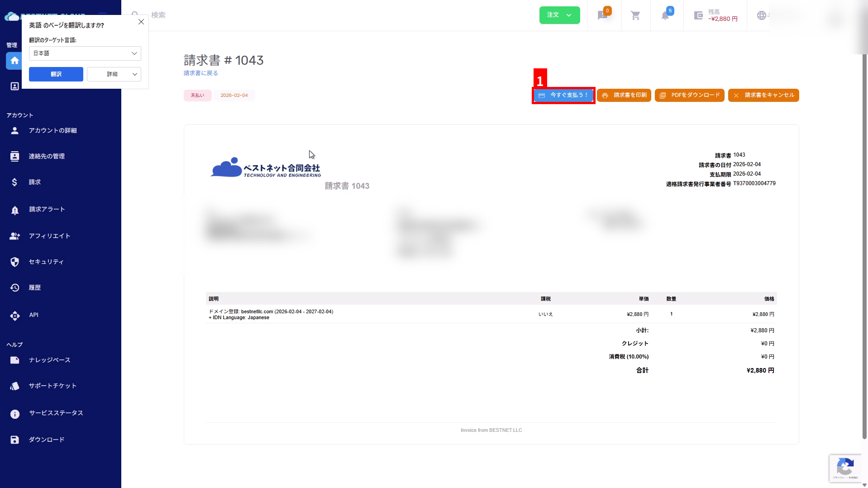Cancel invoice with 請求書をキャンセル button
The width and height of the screenshot is (868, 488).
click(x=763, y=95)
